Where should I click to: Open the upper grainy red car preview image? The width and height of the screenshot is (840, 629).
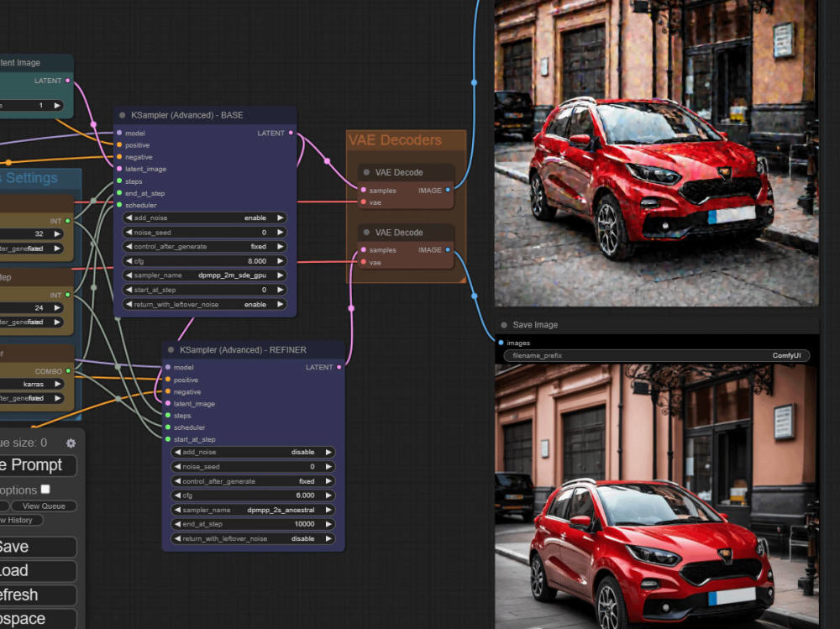point(656,153)
